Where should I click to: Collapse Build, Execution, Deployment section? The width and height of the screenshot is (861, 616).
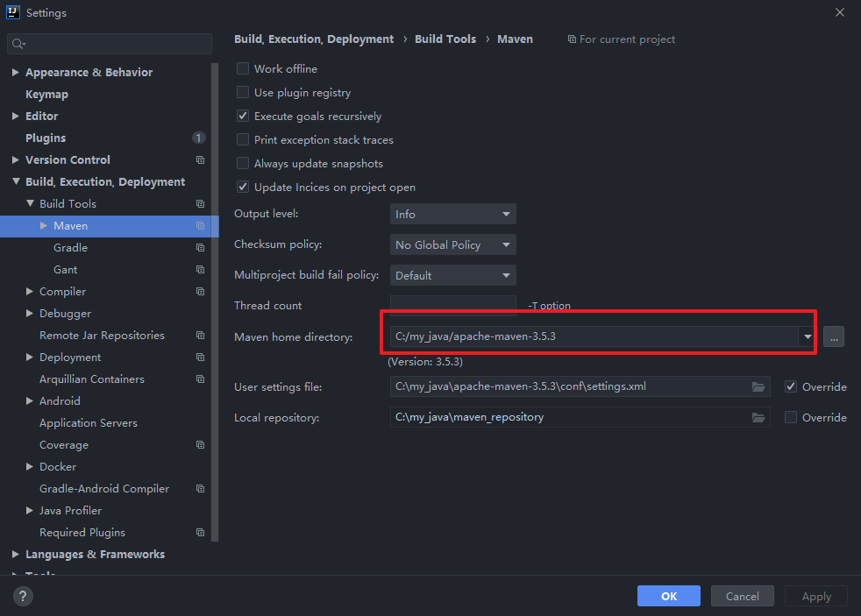coord(16,181)
